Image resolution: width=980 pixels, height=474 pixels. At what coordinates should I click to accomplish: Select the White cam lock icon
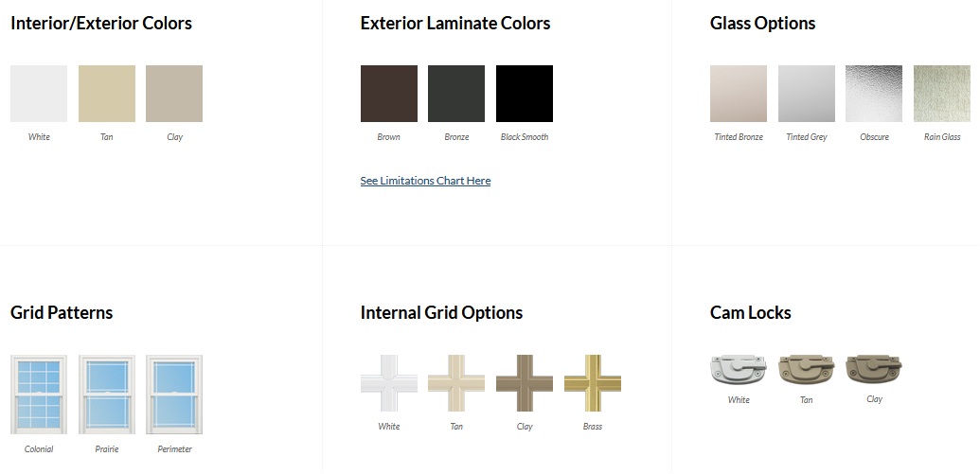pyautogui.click(x=739, y=369)
